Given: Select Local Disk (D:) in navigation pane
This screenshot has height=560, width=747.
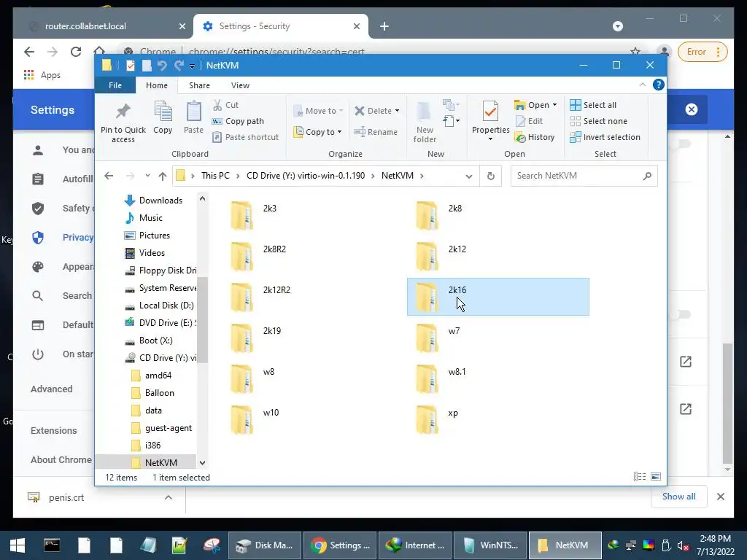Looking at the screenshot, I should [x=160, y=306].
